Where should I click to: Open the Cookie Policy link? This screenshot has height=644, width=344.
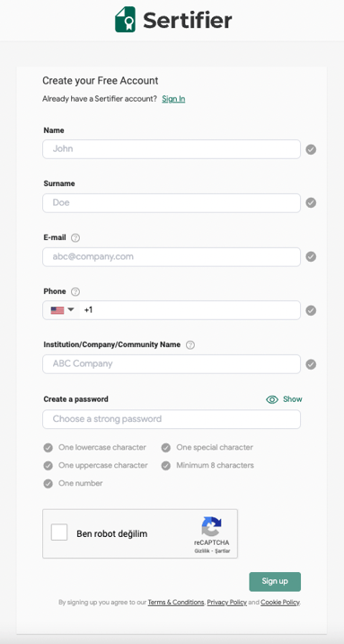tap(280, 603)
